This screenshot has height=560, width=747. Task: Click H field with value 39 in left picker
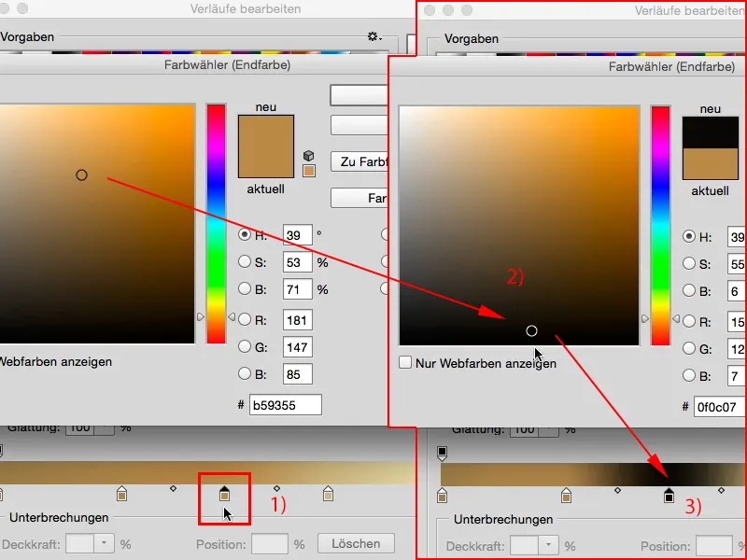pos(298,235)
